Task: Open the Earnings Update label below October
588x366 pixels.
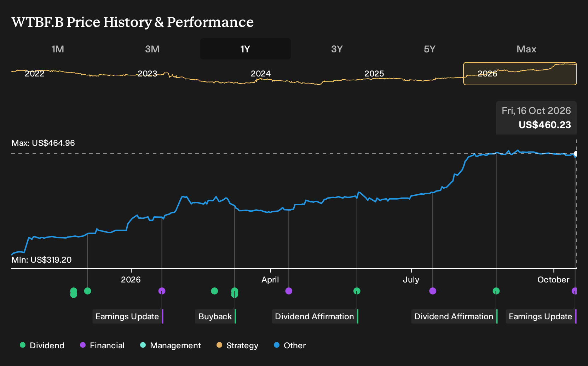Action: [x=541, y=316]
